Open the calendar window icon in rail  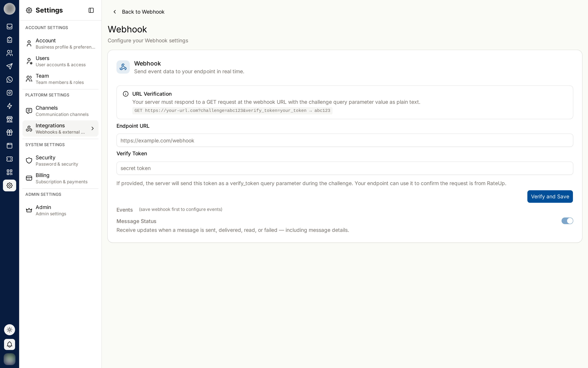pos(10,146)
